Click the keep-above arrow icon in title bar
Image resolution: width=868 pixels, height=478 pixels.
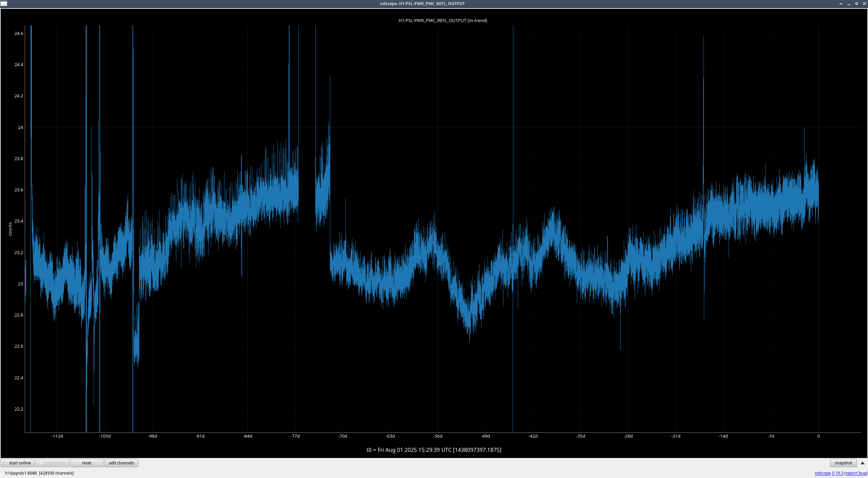841,4
